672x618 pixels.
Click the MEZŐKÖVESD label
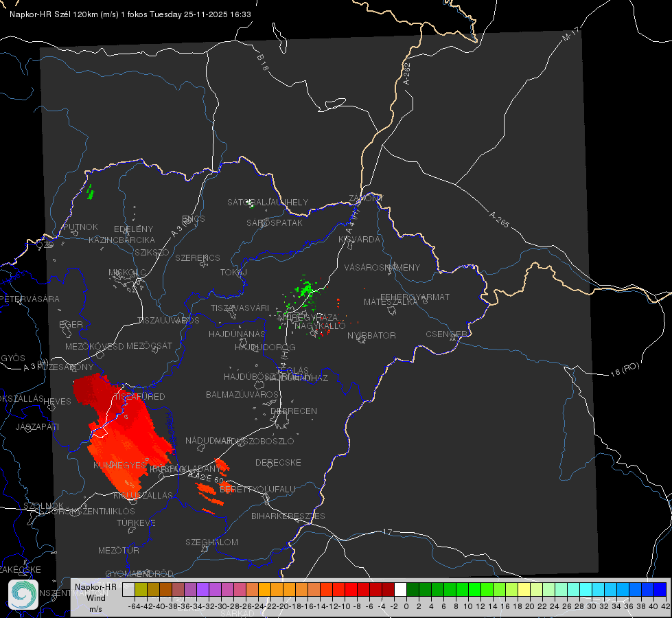tap(94, 346)
